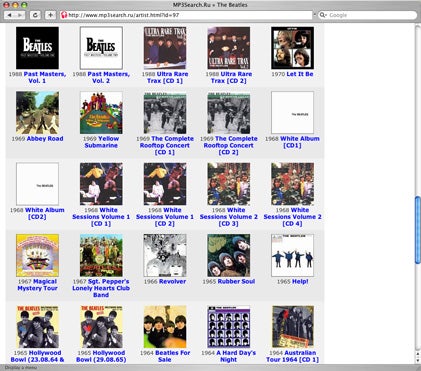Reload the page with the refresh icon
421x371 pixels.
pyautogui.click(x=35, y=15)
